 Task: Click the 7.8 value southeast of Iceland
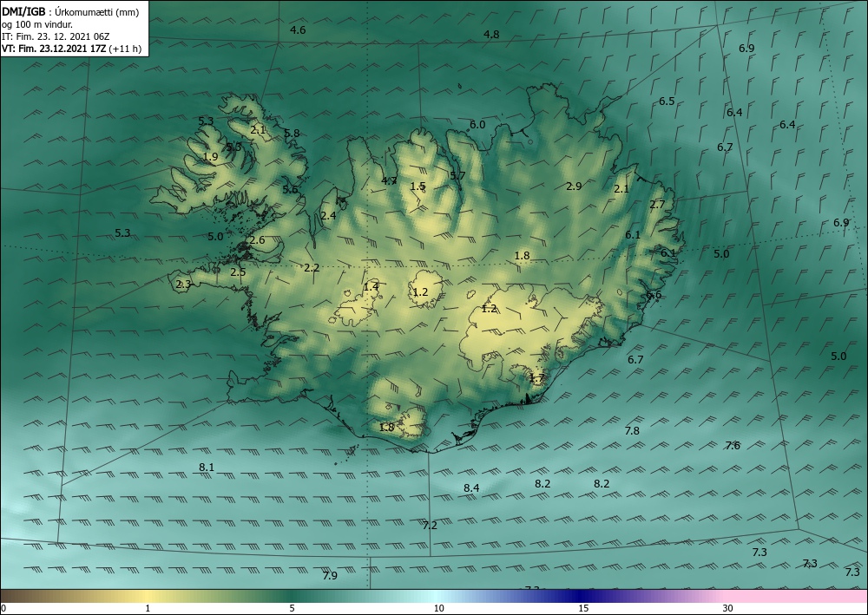[x=632, y=431]
